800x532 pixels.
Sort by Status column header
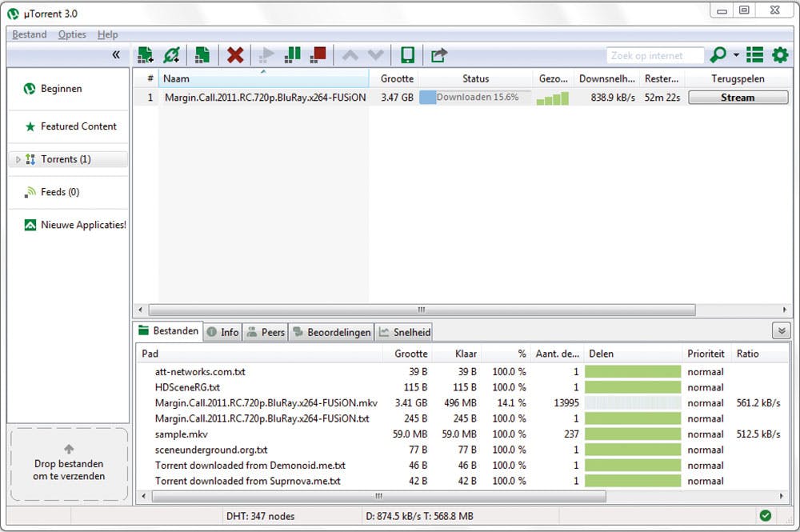click(475, 78)
